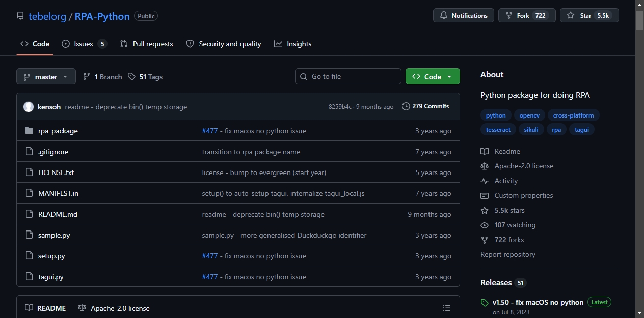Open the tebelorg owner link
The height and width of the screenshot is (318, 644).
tap(47, 16)
